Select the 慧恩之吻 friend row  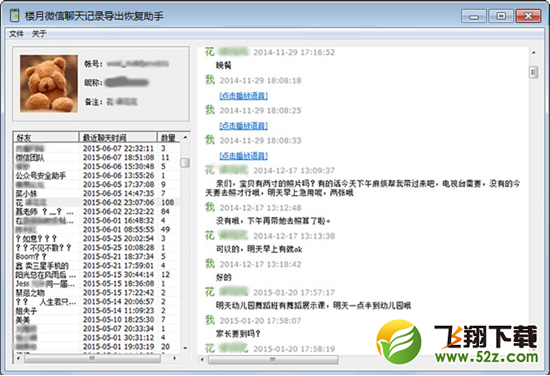[x=97, y=293]
